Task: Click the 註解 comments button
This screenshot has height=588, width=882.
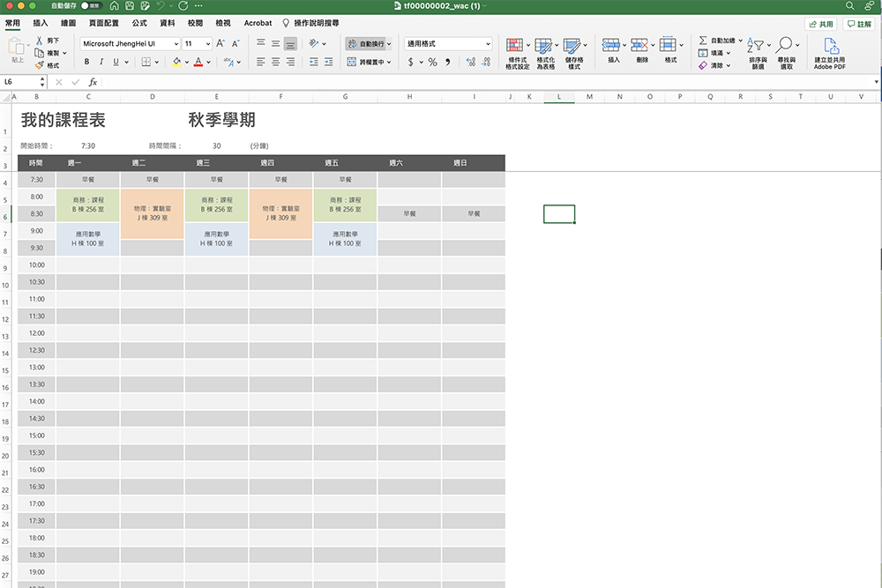Action: point(858,24)
